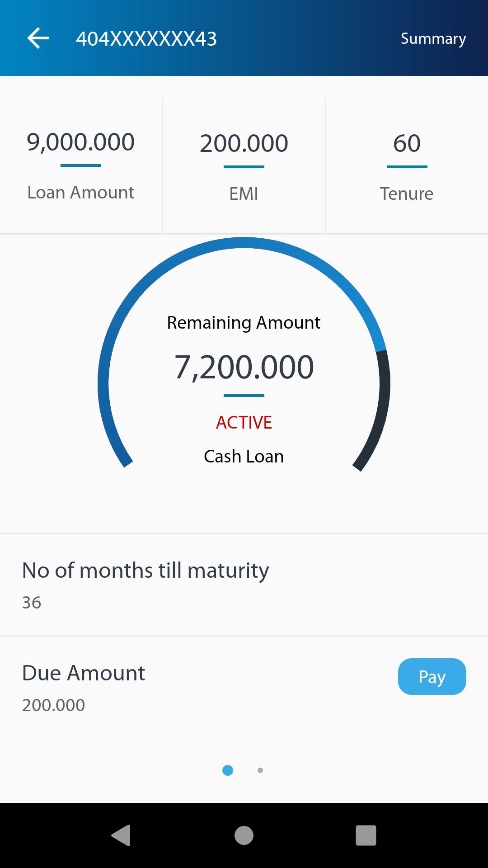Tap the Tenure 60 value
Image resolution: width=488 pixels, height=868 pixels.
[407, 143]
